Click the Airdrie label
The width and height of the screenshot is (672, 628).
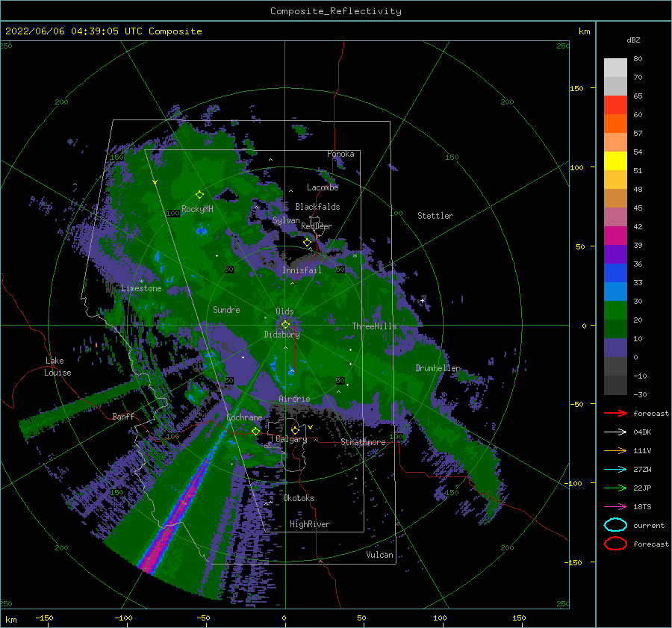click(294, 399)
